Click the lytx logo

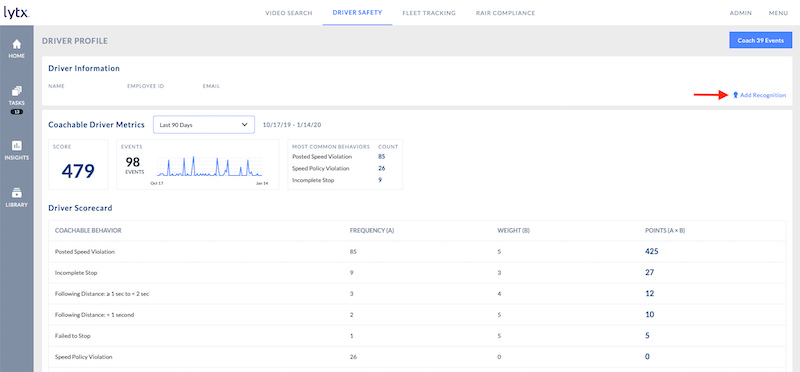(16, 13)
